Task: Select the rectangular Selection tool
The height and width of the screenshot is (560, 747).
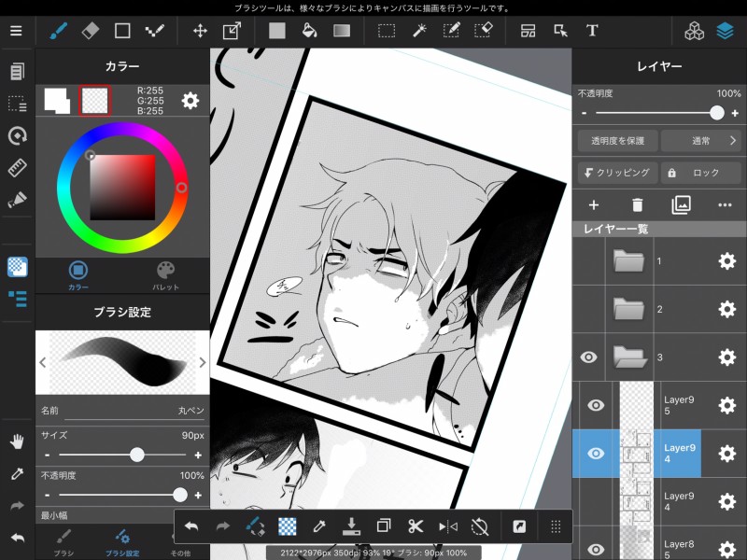Action: point(387,32)
